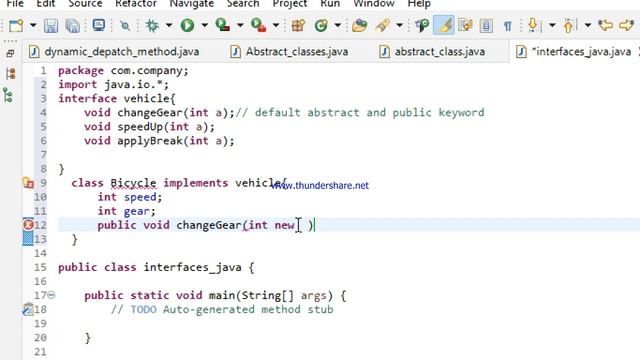Open the New wizard dropdown arrow
The width and height of the screenshot is (640, 360).
(x=33, y=26)
